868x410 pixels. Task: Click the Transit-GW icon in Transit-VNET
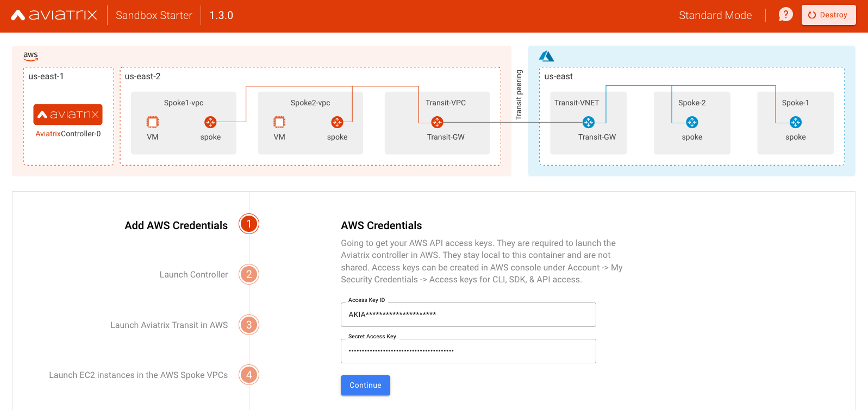tap(589, 122)
